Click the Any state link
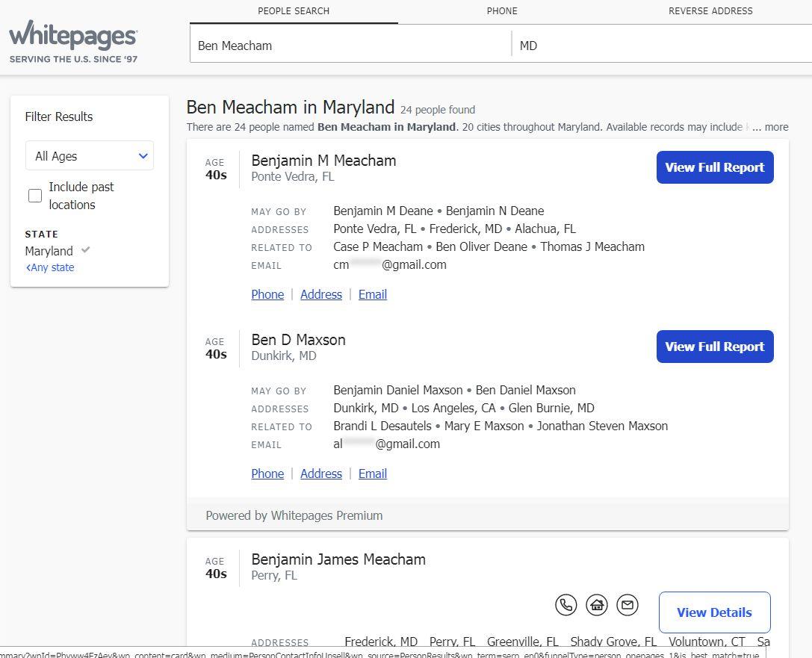Screen dimensions: 812x658 pos(51,267)
